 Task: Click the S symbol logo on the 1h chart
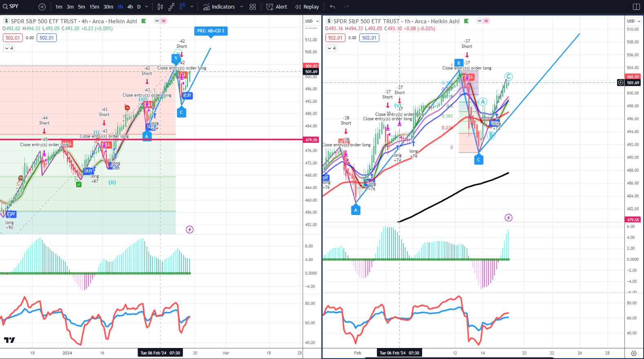coord(329,21)
